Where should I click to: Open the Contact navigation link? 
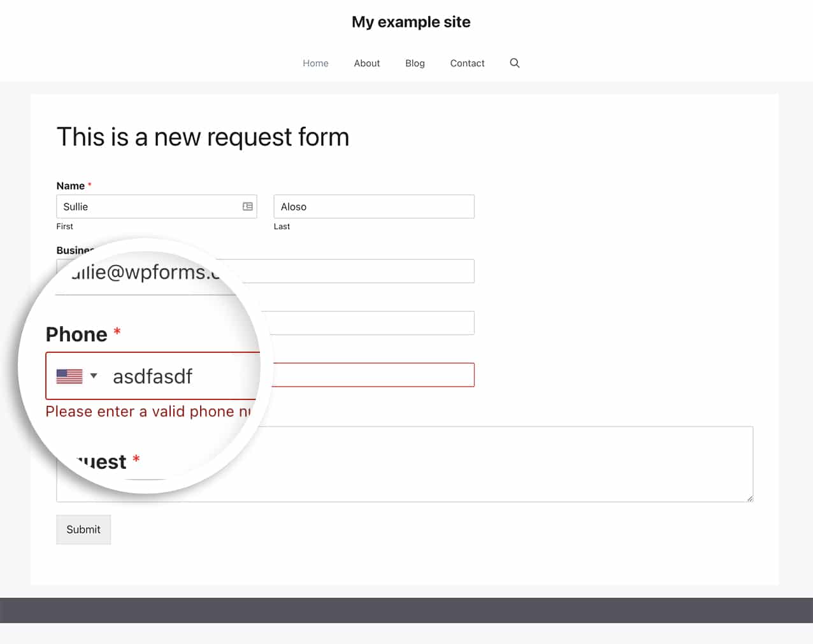coord(467,63)
